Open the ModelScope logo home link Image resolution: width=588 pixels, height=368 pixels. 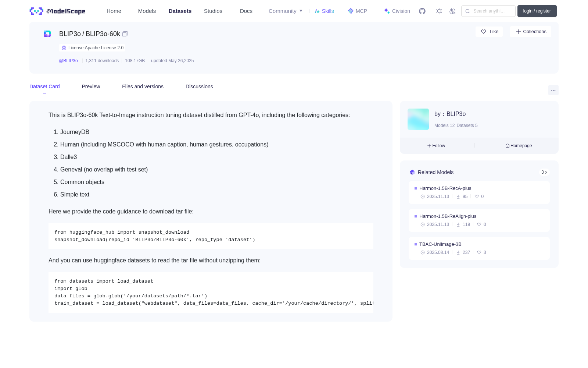(x=57, y=11)
